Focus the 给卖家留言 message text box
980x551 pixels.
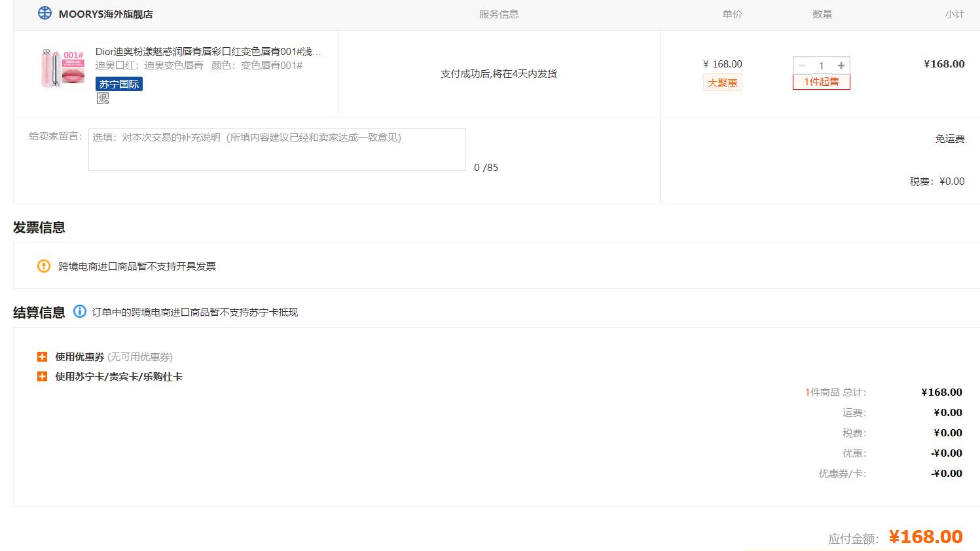click(277, 149)
